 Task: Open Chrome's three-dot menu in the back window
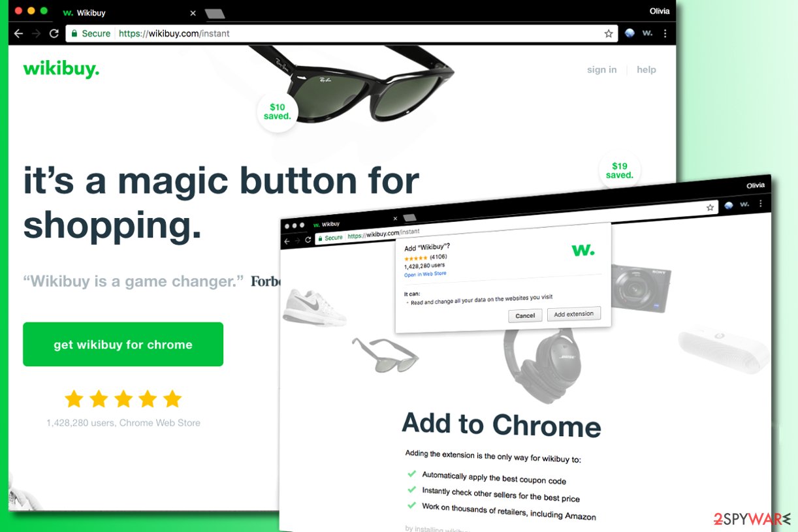665,33
